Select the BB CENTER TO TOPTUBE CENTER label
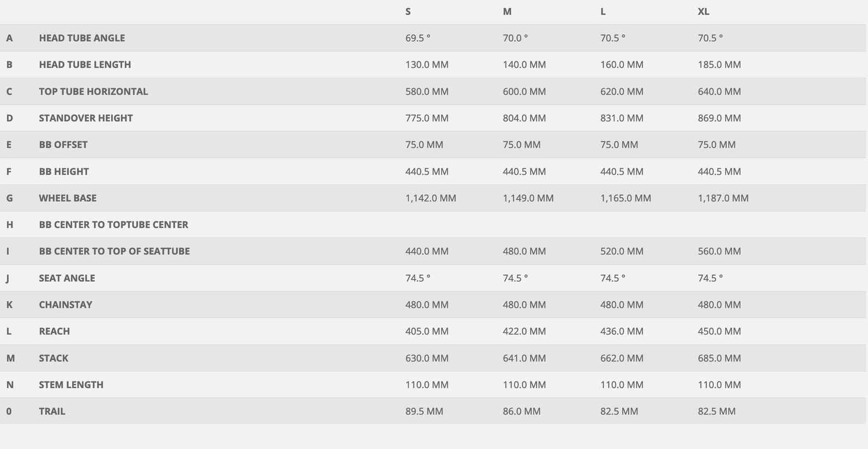Image resolution: width=868 pixels, height=449 pixels. [113, 225]
